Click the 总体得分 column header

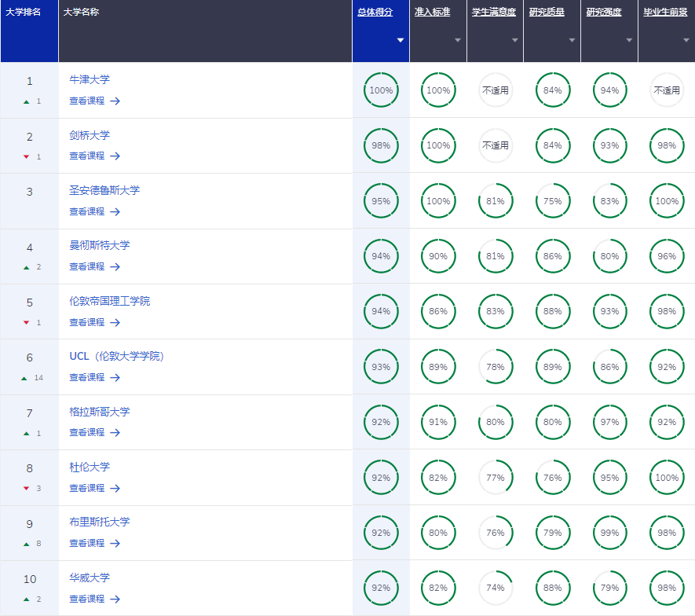click(x=375, y=13)
